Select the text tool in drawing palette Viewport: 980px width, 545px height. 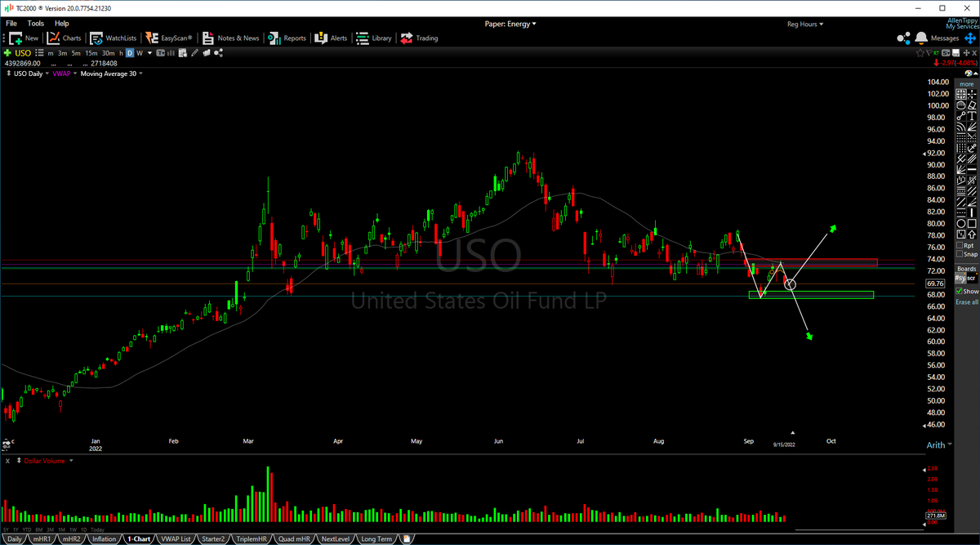pos(973,114)
